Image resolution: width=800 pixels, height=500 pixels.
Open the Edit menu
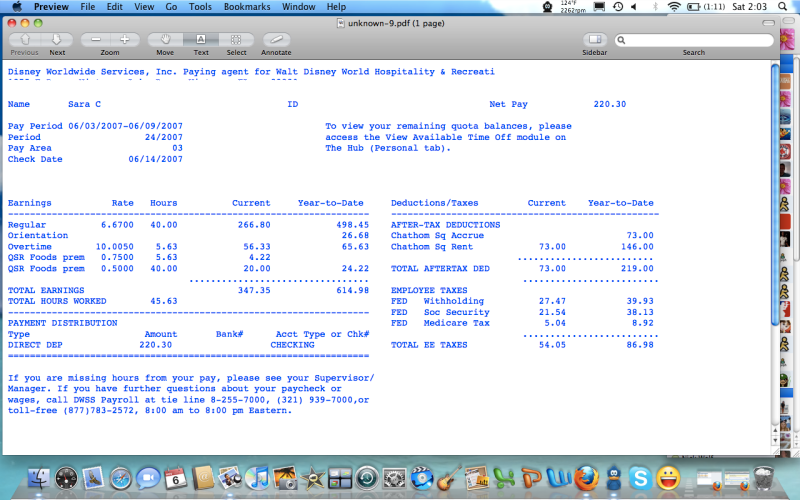(x=114, y=7)
